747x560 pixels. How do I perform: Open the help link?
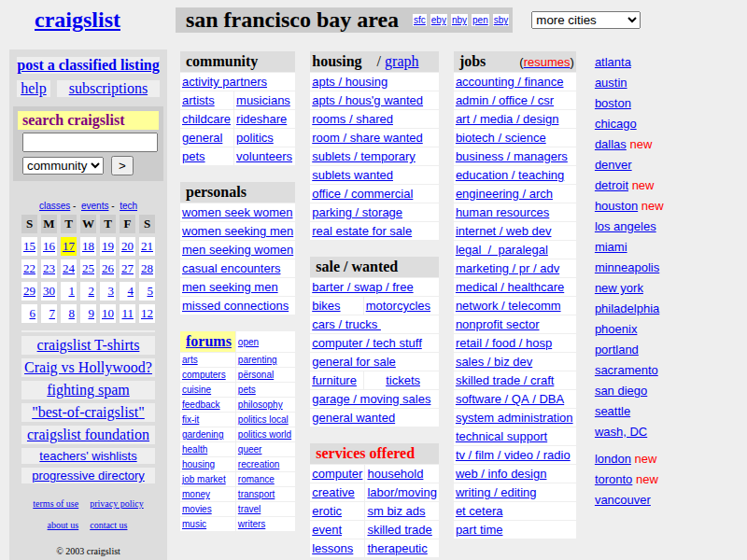tap(34, 89)
